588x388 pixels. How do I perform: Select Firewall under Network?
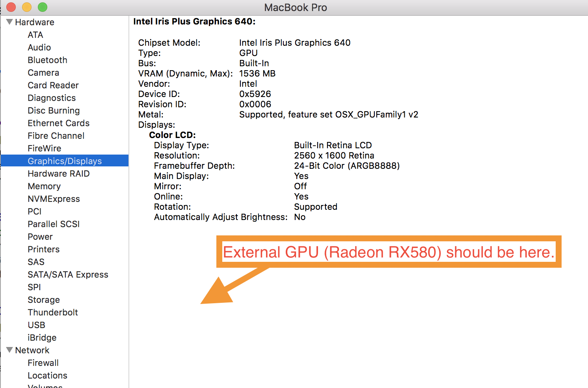pyautogui.click(x=43, y=363)
